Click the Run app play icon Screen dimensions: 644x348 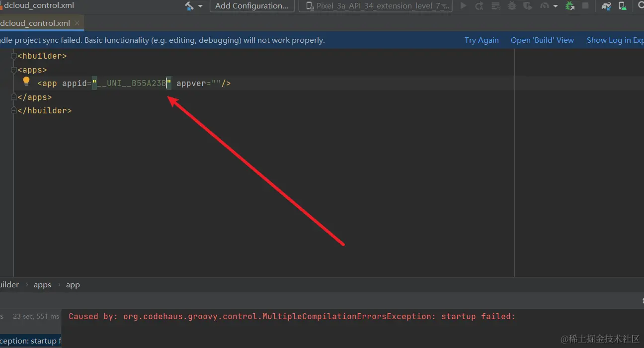pyautogui.click(x=463, y=6)
